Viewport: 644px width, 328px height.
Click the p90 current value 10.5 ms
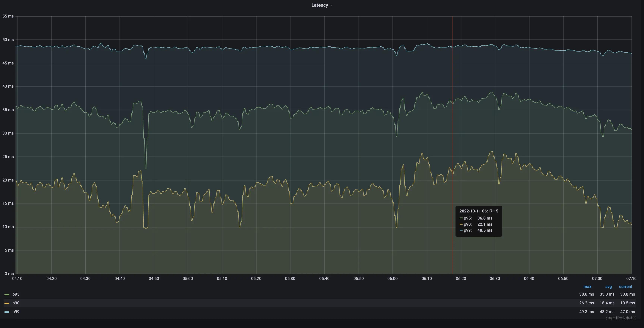click(627, 303)
